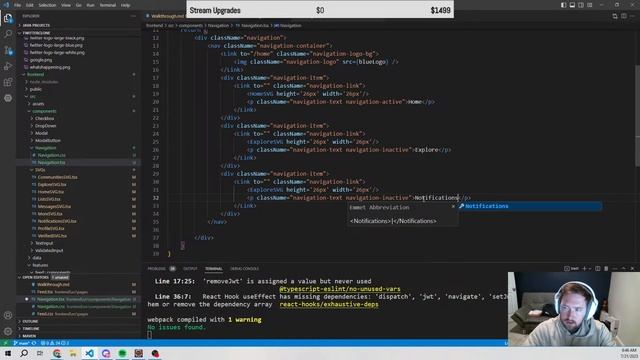Click the new terminal plus icon
This screenshot has height=360, width=640.
(584, 269)
